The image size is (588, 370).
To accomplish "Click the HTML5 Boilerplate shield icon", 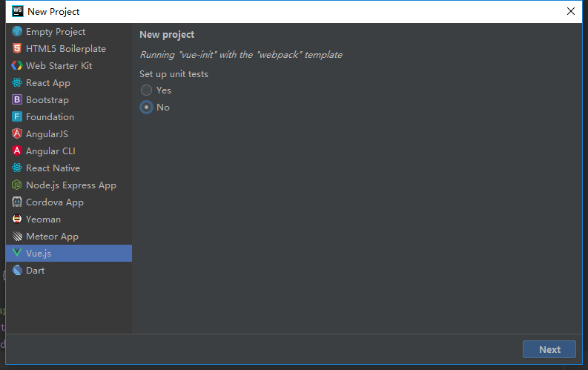I will [17, 48].
